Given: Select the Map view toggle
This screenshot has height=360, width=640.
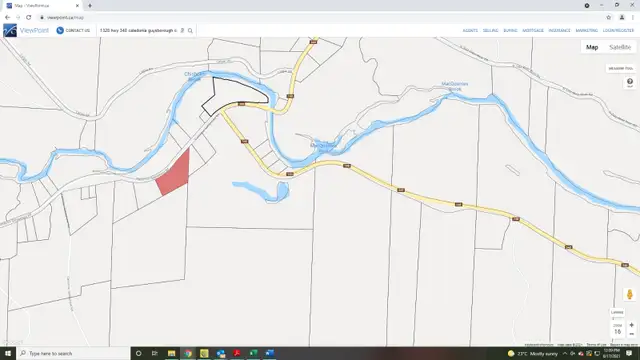Looking at the screenshot, I should pos(592,47).
